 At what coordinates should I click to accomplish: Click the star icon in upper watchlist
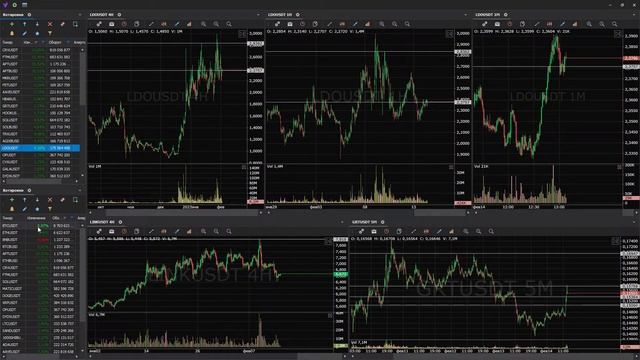point(37,33)
